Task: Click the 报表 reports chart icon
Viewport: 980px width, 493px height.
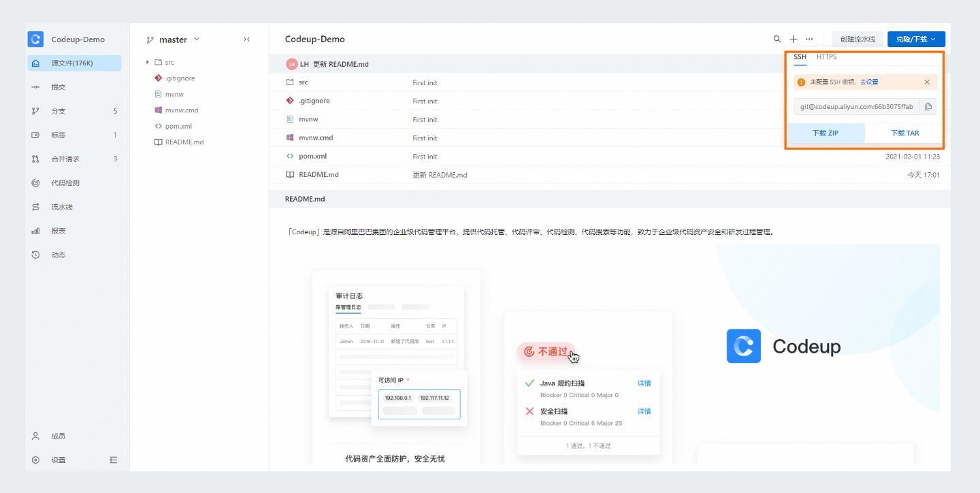Action: (x=35, y=231)
